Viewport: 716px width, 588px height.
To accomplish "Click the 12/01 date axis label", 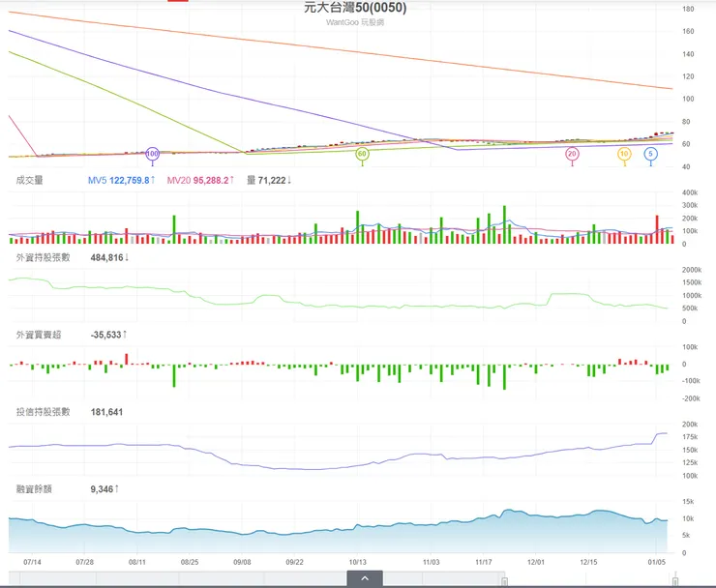I will (536, 562).
